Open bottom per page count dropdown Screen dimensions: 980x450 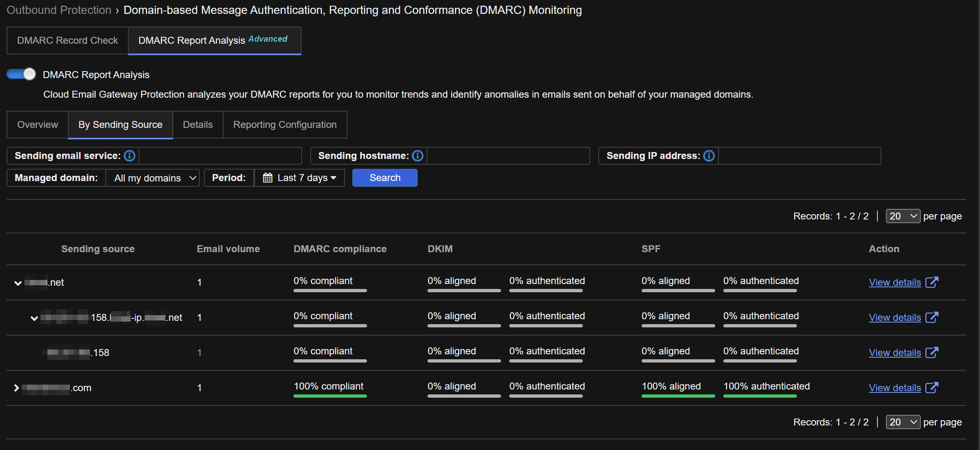[x=902, y=422]
